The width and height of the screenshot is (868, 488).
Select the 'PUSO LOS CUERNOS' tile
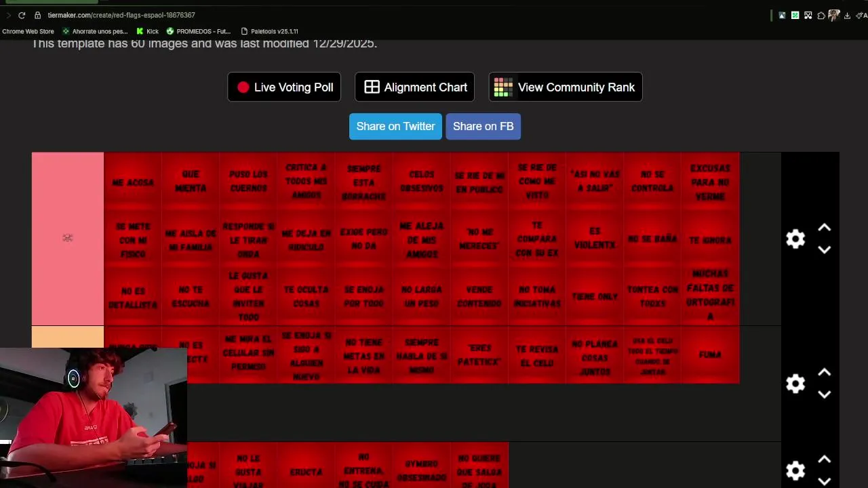[x=248, y=182]
